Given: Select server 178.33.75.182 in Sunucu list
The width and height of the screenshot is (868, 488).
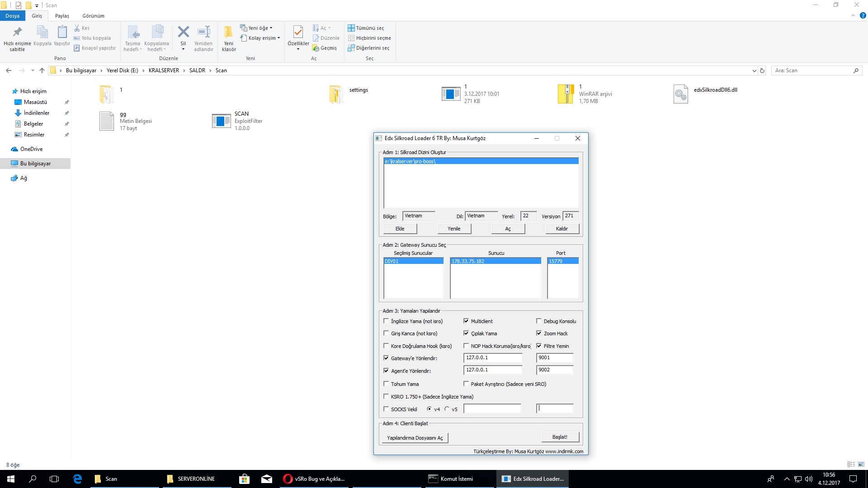Looking at the screenshot, I should click(x=495, y=261).
